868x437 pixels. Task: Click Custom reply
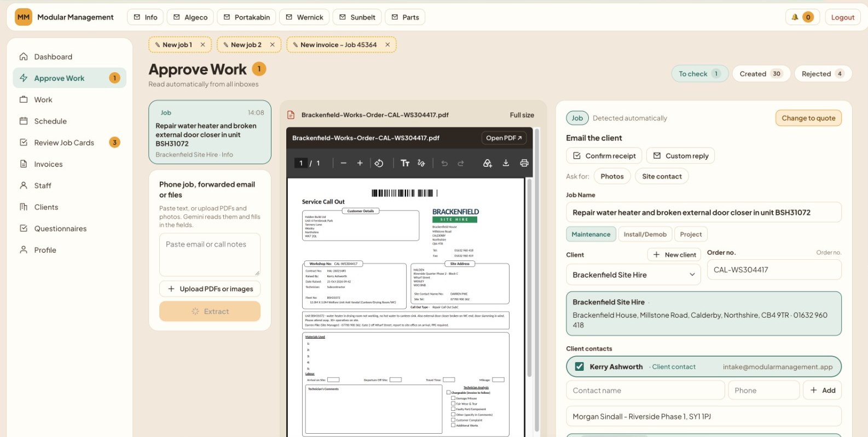coord(680,156)
